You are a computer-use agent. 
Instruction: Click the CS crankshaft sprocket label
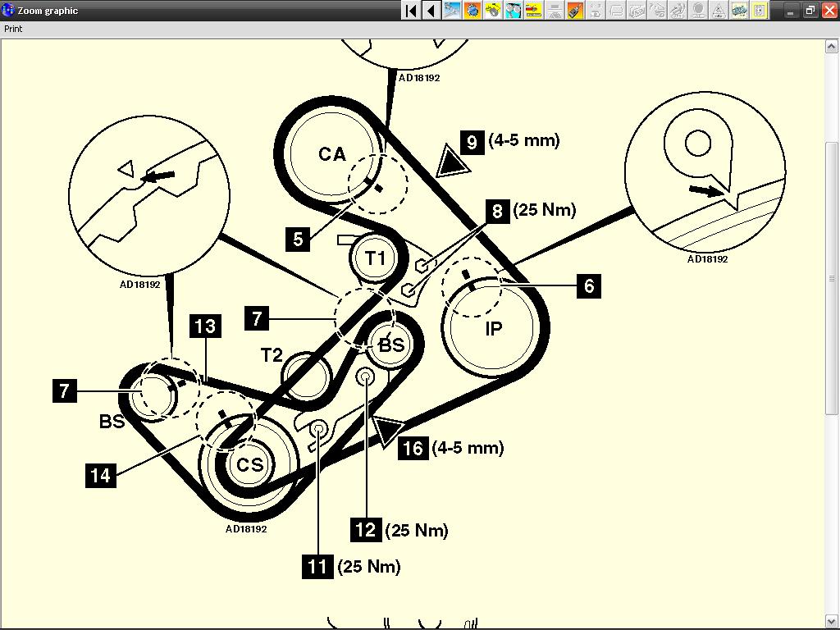pyautogui.click(x=249, y=464)
